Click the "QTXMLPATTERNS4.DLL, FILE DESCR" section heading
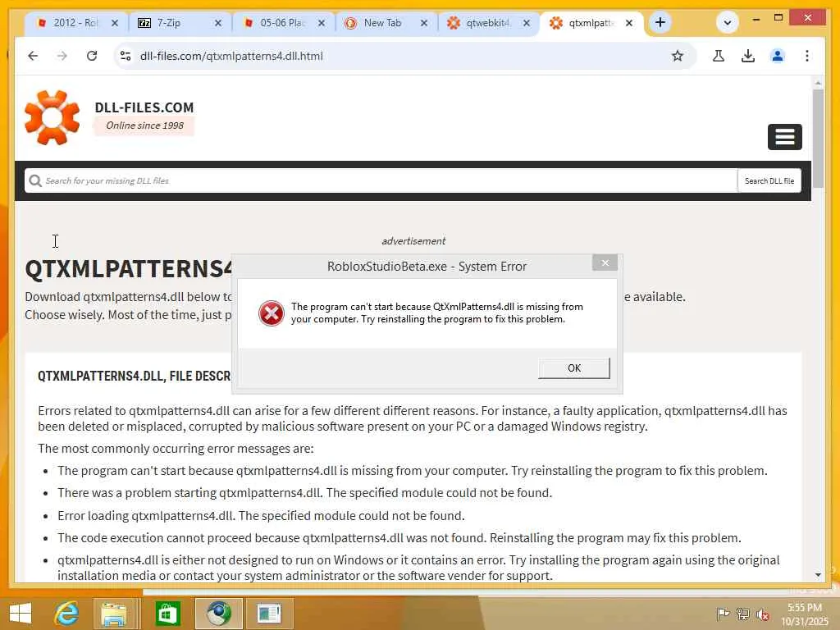 (134, 376)
